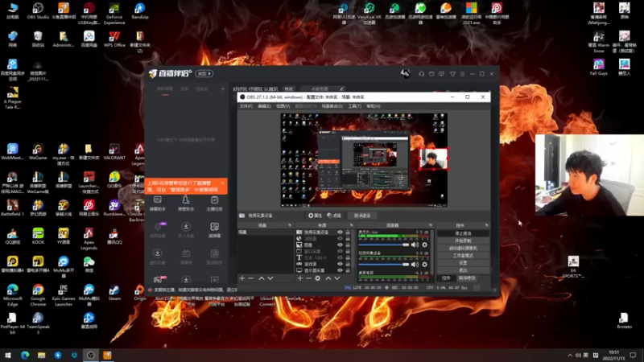
Task: Expand mode switcher pill beside companion logo
Action: click(204, 74)
